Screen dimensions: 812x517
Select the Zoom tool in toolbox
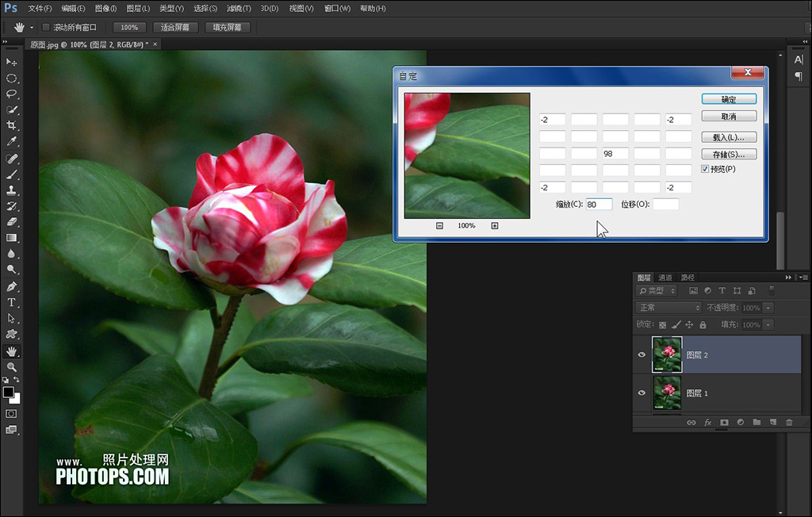[11, 367]
